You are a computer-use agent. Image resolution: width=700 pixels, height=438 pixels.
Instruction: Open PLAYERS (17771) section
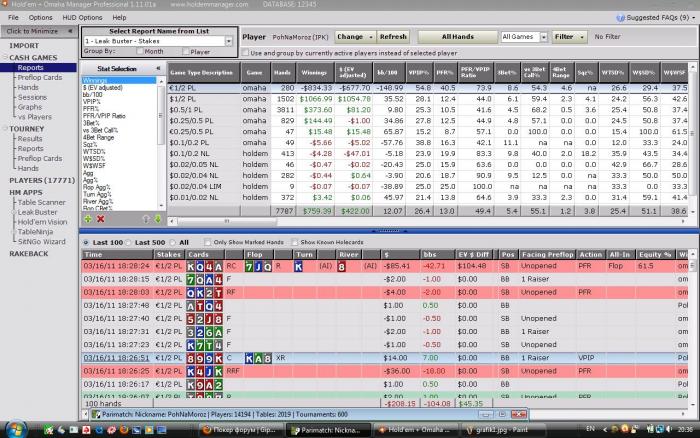[x=42, y=180]
